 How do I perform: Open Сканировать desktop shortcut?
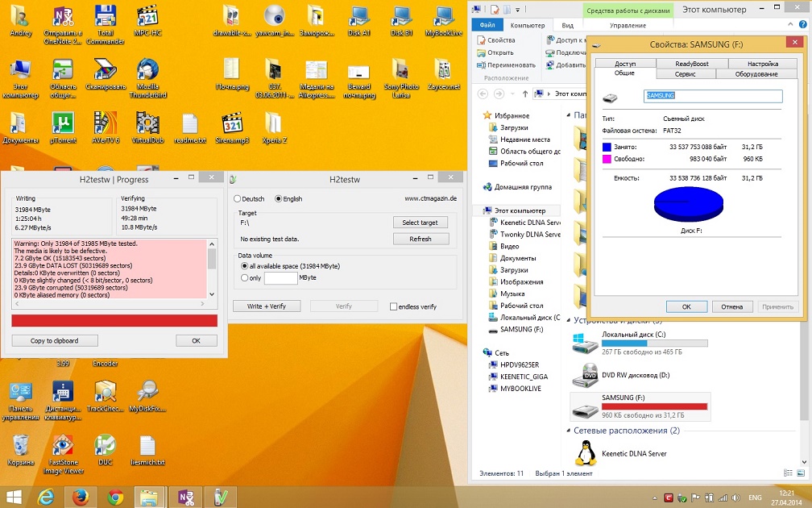point(105,73)
